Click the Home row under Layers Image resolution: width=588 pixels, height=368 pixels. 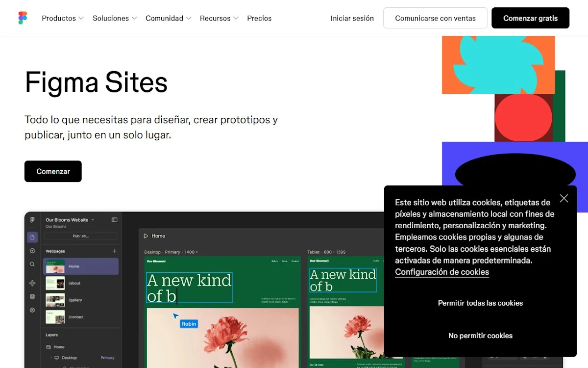(x=81, y=347)
